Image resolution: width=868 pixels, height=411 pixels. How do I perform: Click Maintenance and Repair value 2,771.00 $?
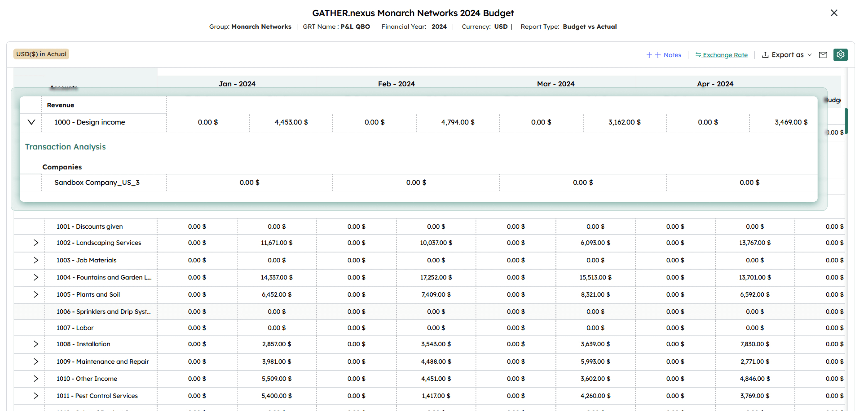[755, 362]
